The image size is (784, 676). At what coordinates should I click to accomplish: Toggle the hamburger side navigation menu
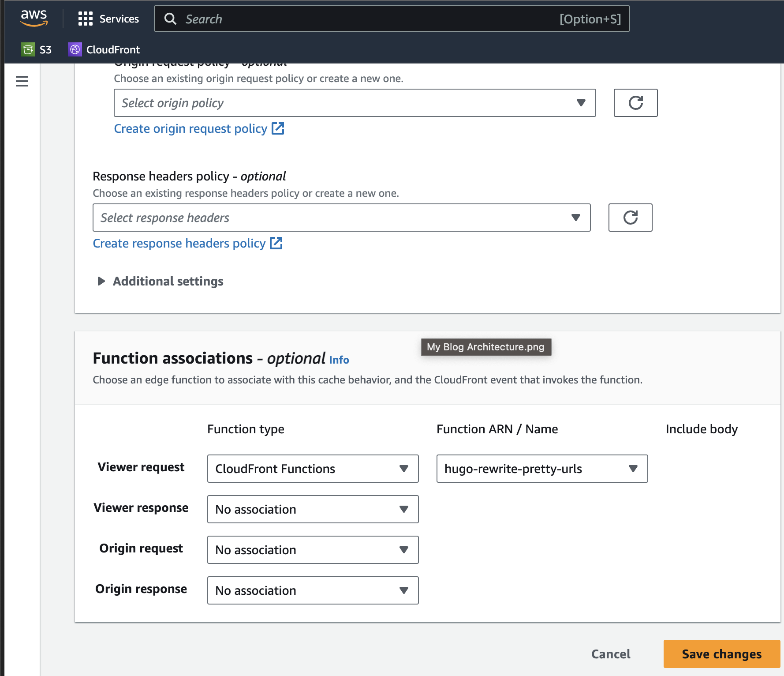(22, 81)
